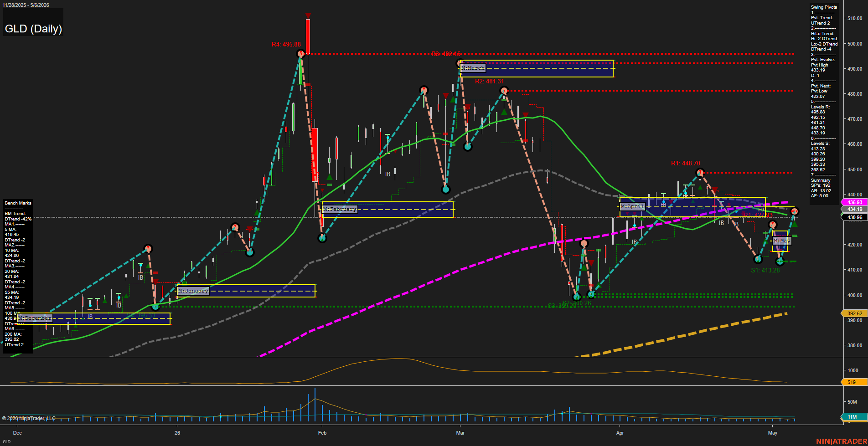
Task: Click the 20 MA: entry in Bench Marks
Action: 12,272
